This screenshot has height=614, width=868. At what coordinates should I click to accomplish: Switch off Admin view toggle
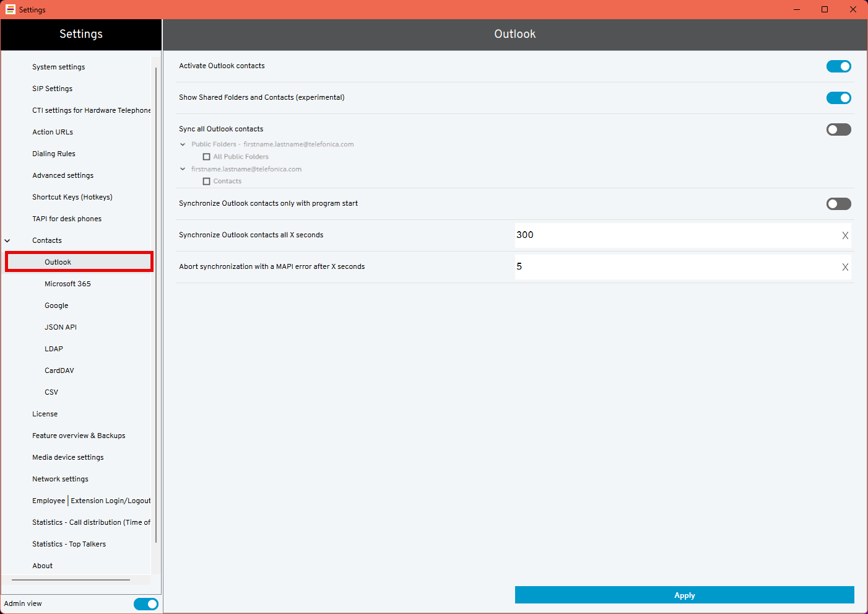[145, 603]
